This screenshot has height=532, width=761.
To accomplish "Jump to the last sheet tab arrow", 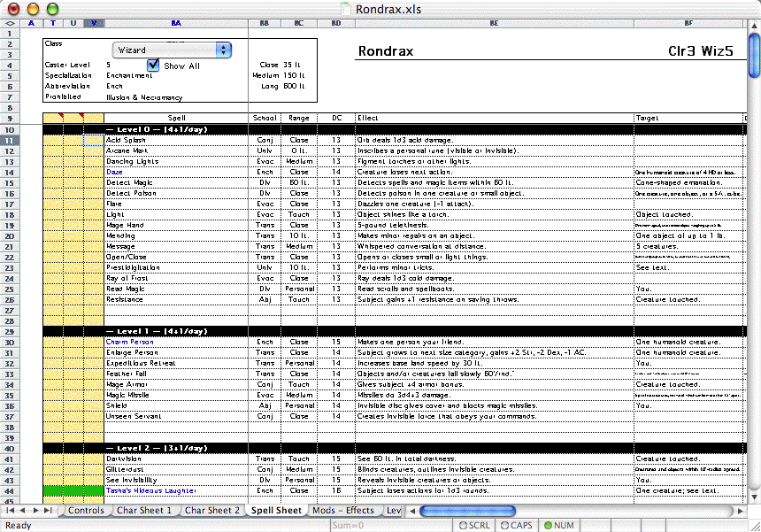I will tap(48, 511).
